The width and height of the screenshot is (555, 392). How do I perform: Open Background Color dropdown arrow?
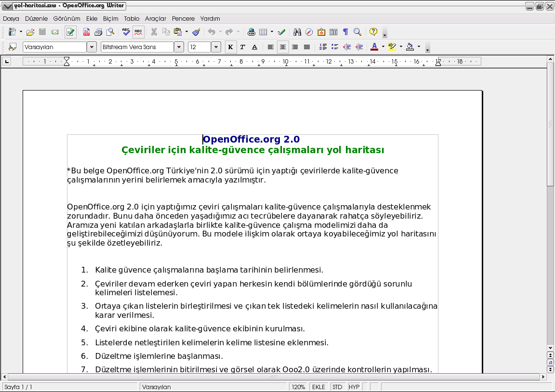[419, 47]
